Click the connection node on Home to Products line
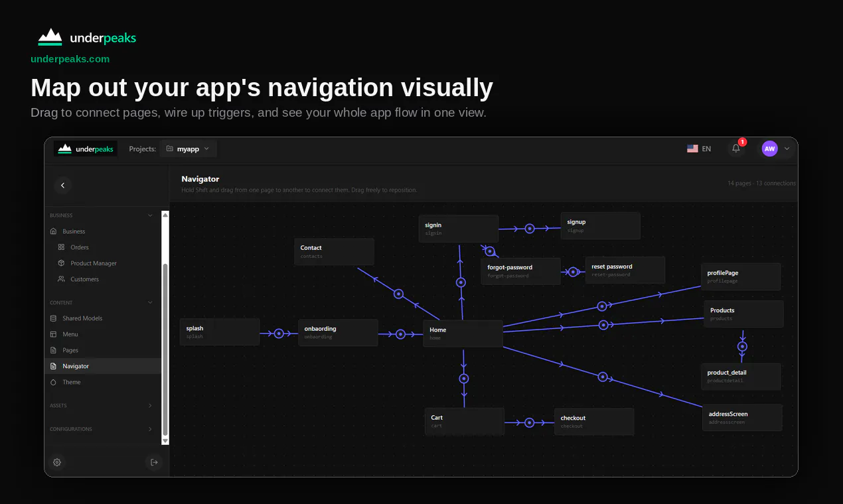The image size is (843, 504). click(x=603, y=325)
